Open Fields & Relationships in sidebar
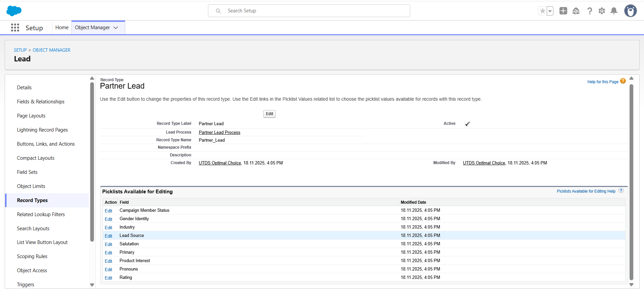The image size is (644, 293). pos(41,102)
